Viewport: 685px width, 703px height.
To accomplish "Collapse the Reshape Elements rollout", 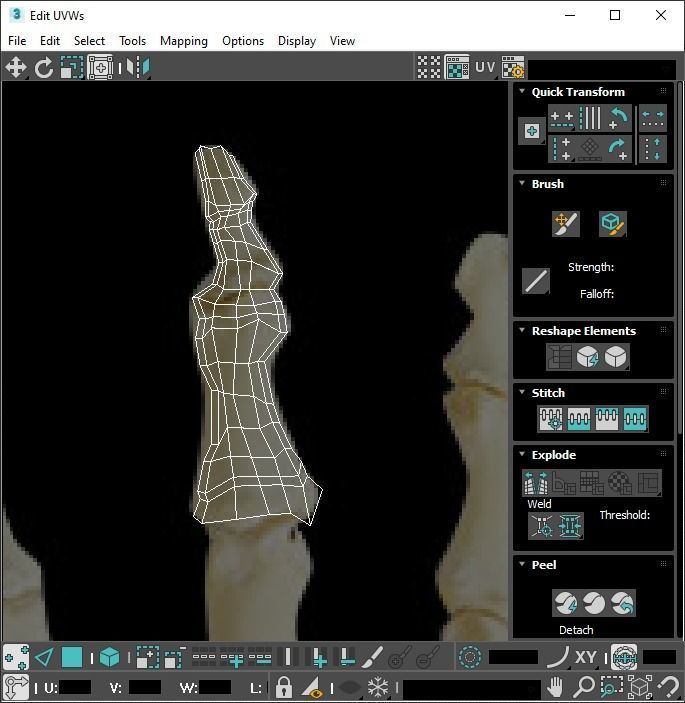I will pyautogui.click(x=522, y=330).
